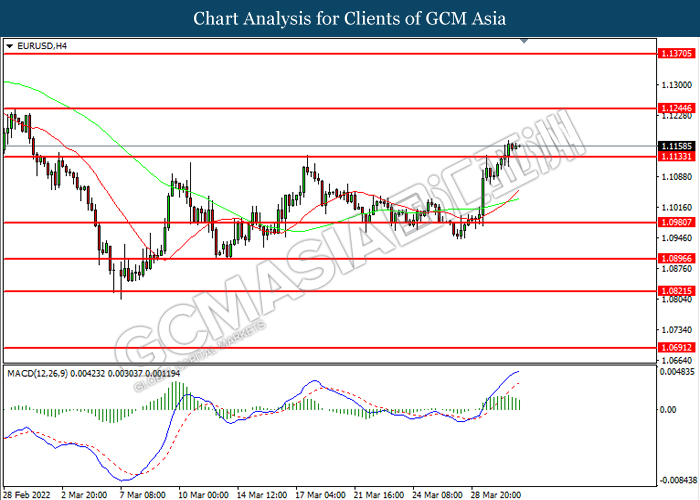The image size is (700, 500).
Task: Select the MACD scale value -0.008438
Action: (677, 480)
